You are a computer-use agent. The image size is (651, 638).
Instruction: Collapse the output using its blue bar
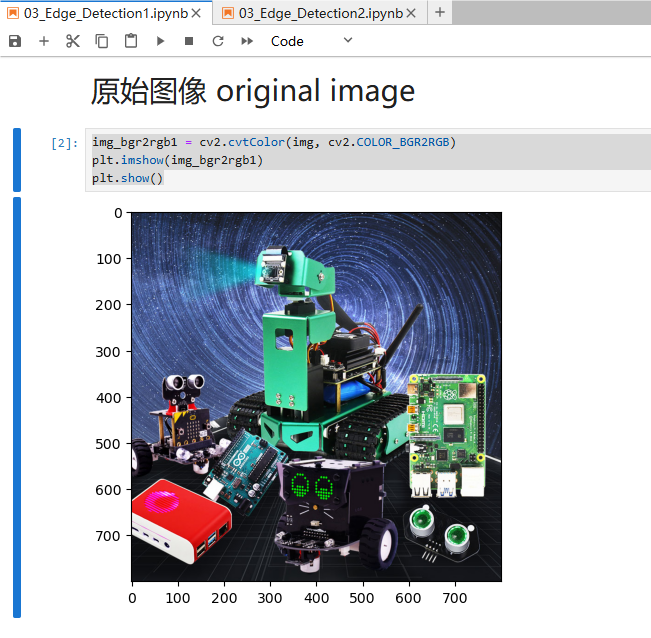click(17, 408)
